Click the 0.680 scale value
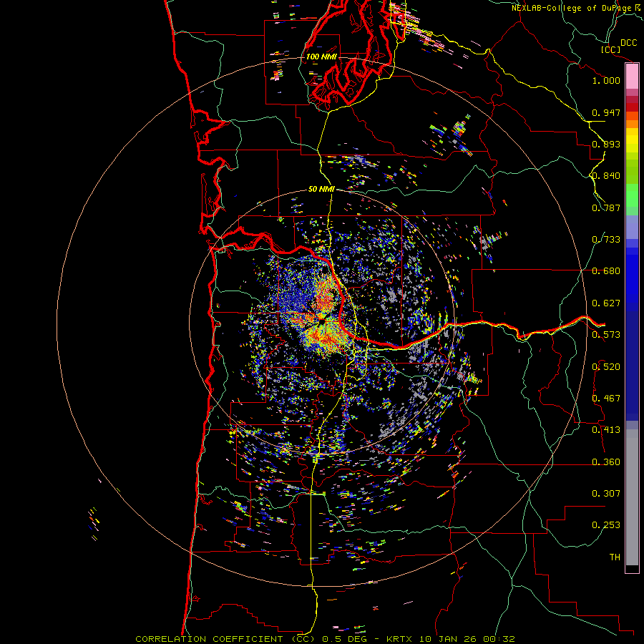 pyautogui.click(x=606, y=271)
